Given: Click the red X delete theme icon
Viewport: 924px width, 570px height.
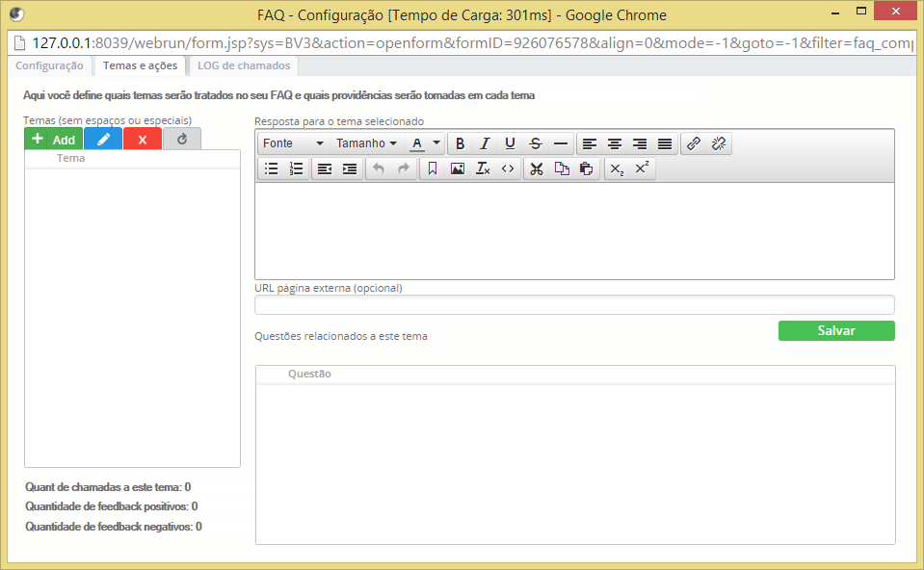Looking at the screenshot, I should click(x=143, y=140).
